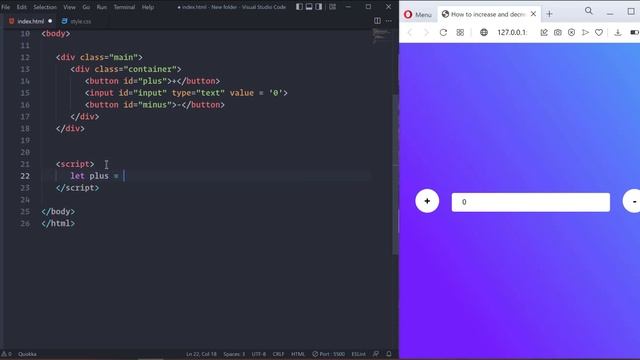Click Quokka in the status bar
Image resolution: width=640 pixels, height=360 pixels.
pos(27,354)
